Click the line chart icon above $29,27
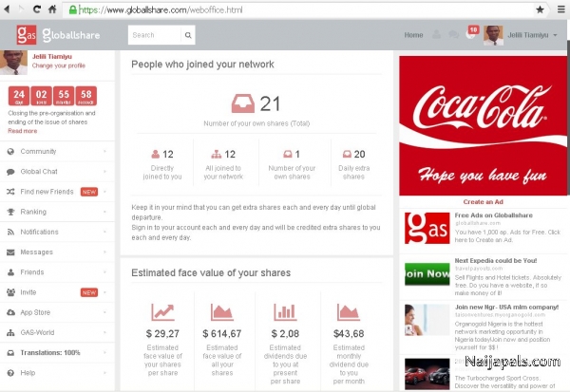The image size is (570, 392). coord(162,312)
